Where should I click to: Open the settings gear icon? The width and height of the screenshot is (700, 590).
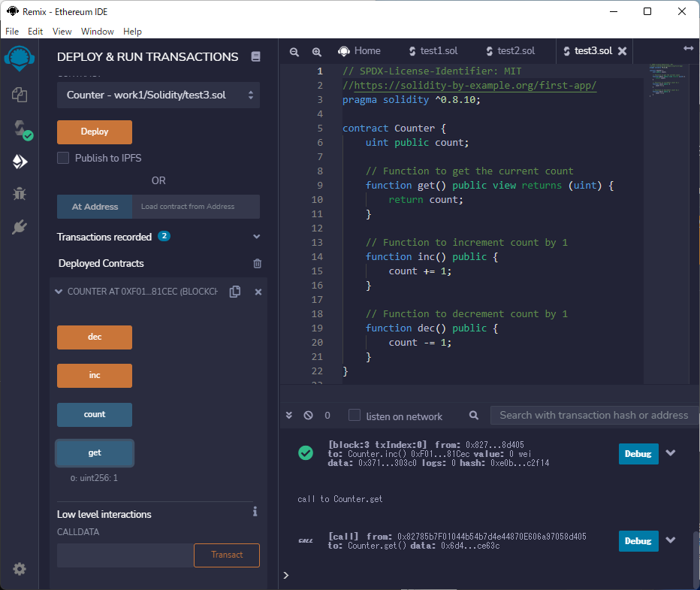pos(20,569)
